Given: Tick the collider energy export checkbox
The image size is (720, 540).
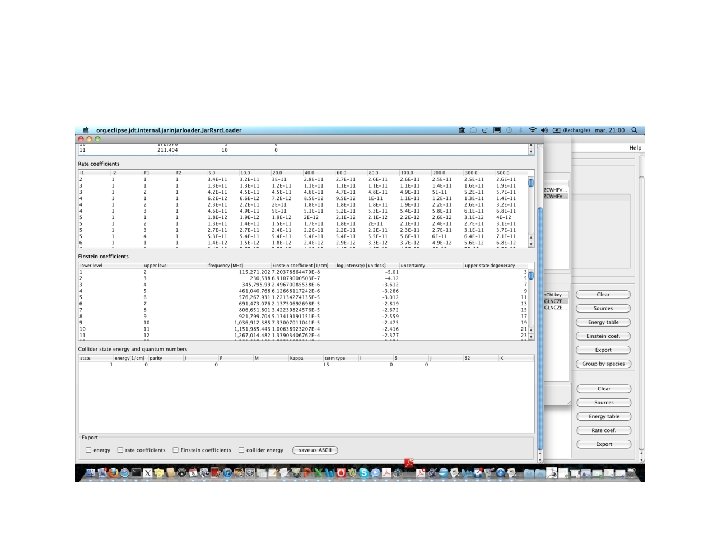Looking at the screenshot, I should coord(242,450).
